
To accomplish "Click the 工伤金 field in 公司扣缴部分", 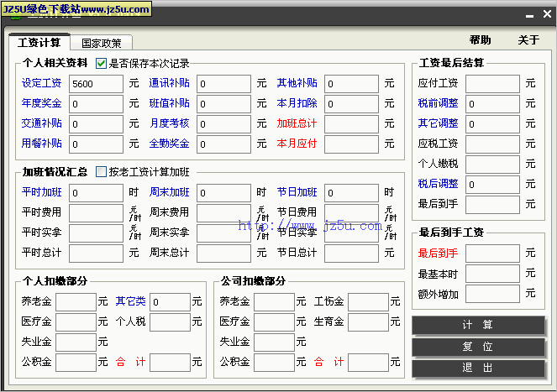I will click(x=368, y=302).
